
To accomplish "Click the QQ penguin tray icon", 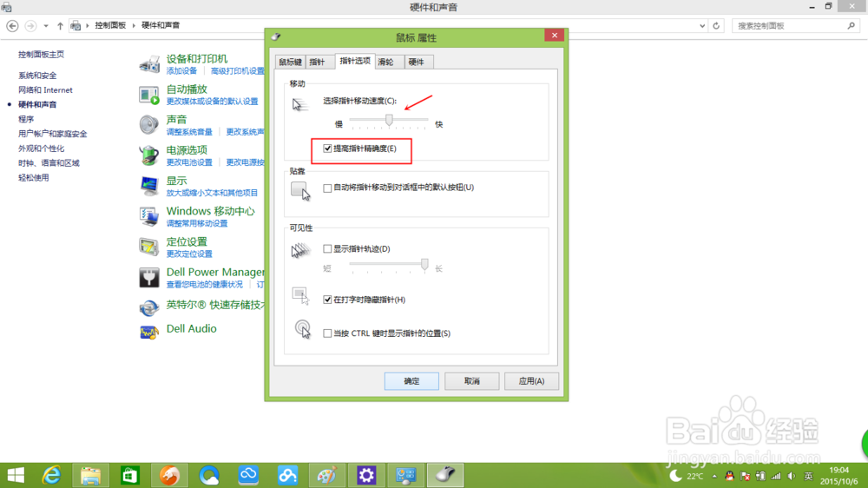I will [730, 476].
